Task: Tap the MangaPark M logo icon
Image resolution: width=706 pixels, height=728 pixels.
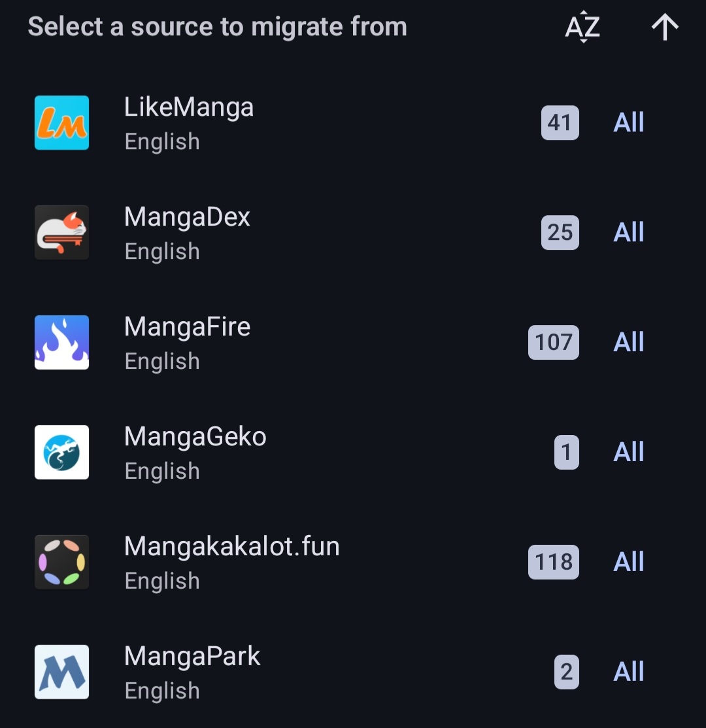Action: click(61, 672)
